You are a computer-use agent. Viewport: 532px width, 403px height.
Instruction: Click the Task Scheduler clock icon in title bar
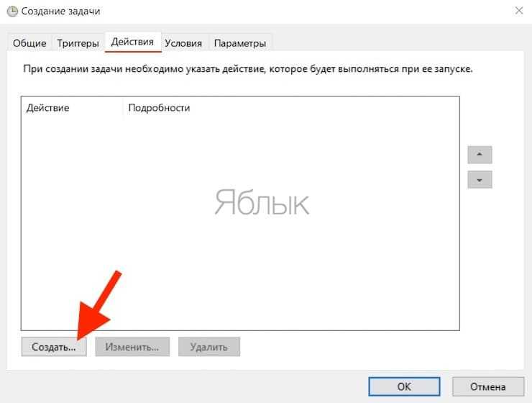pyautogui.click(x=12, y=12)
